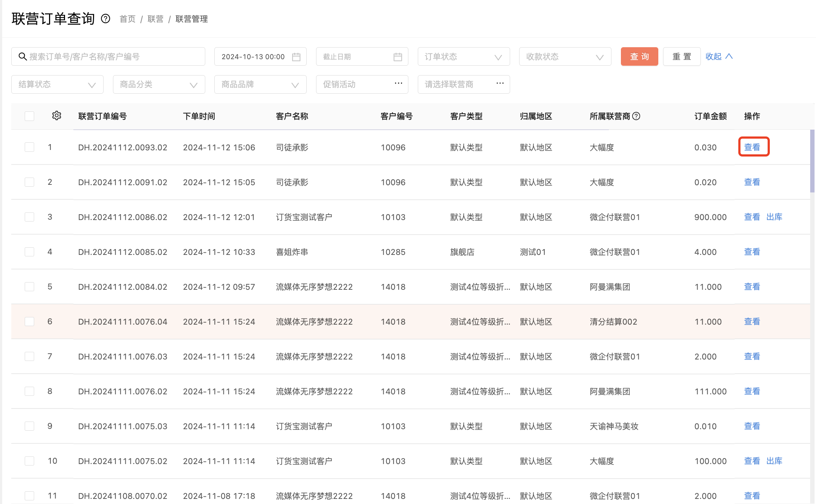Click the 查询 button
This screenshot has width=816, height=504.
639,57
